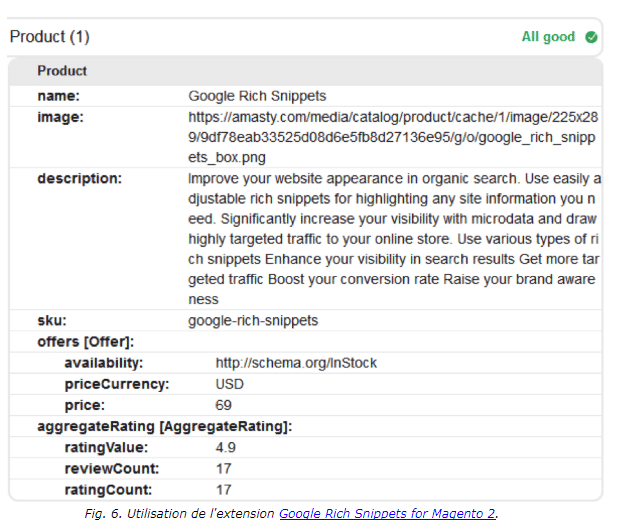Click the availability value http://schema.org/InStock

(x=296, y=363)
